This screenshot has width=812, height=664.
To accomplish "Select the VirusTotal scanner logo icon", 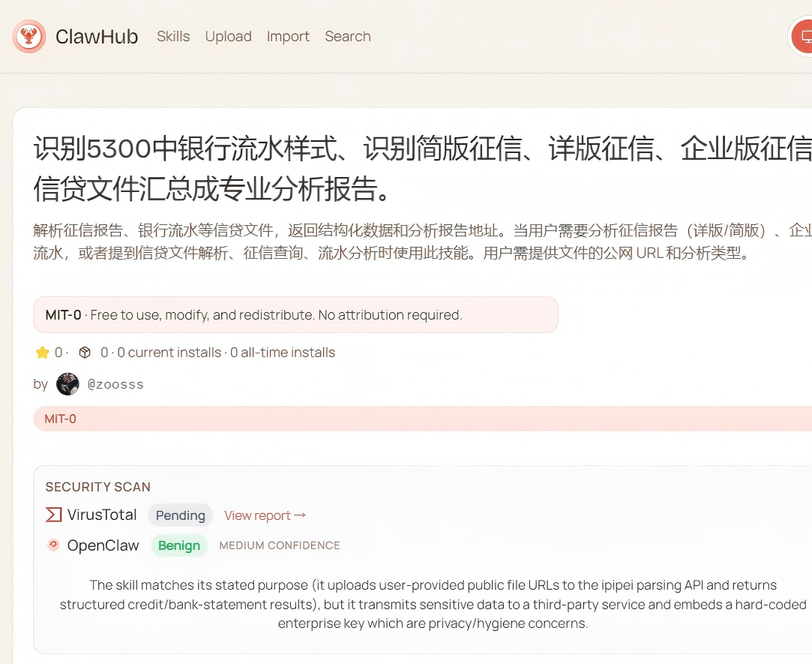I will point(52,515).
